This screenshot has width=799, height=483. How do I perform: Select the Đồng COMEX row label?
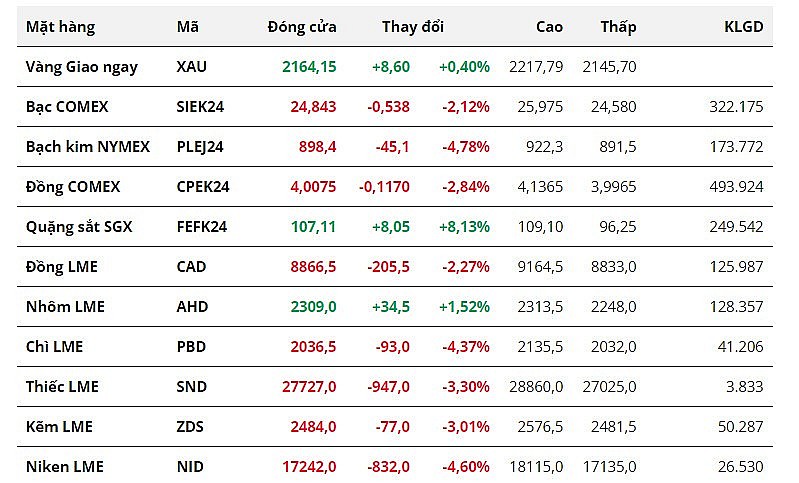coord(73,186)
